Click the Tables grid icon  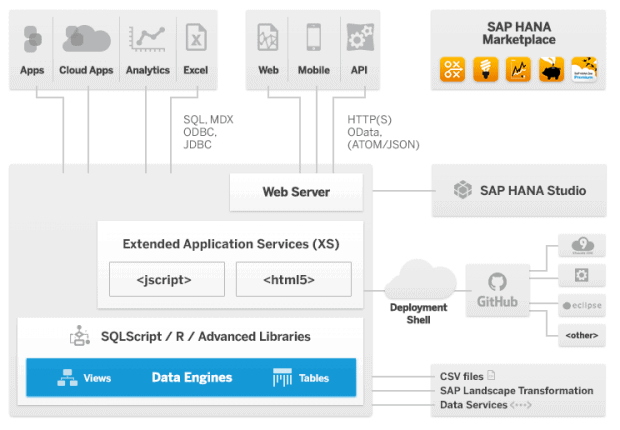[282, 378]
